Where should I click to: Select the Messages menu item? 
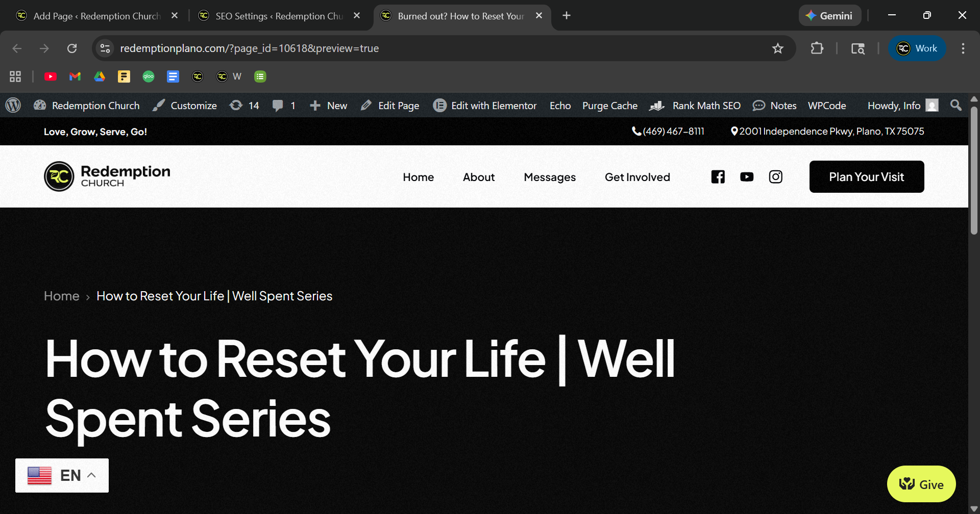tap(549, 177)
